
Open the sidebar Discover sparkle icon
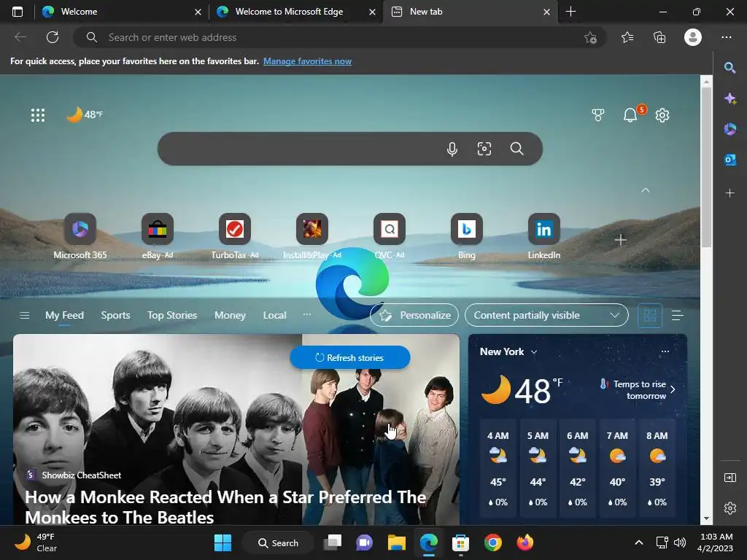(729, 98)
